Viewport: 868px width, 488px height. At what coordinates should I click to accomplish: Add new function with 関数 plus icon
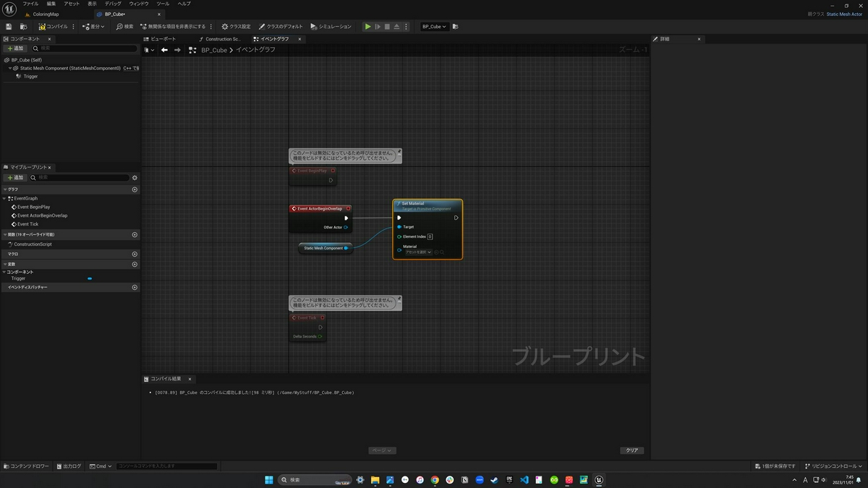pyautogui.click(x=135, y=234)
